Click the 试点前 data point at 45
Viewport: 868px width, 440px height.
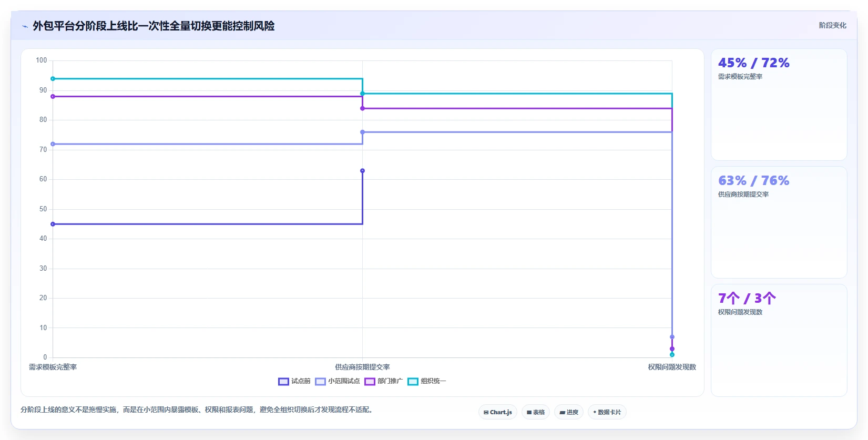[x=53, y=224]
